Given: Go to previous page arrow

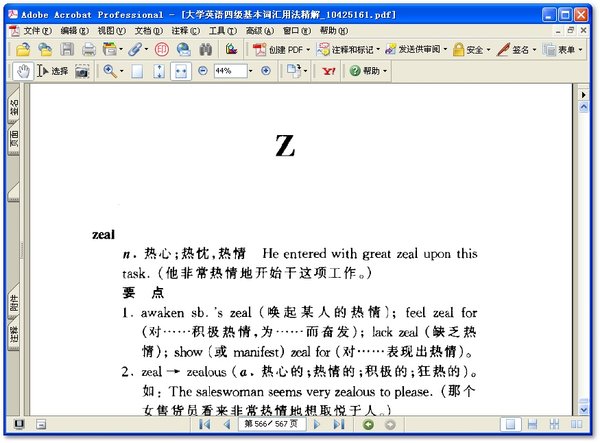Looking at the screenshot, I should click(227, 424).
